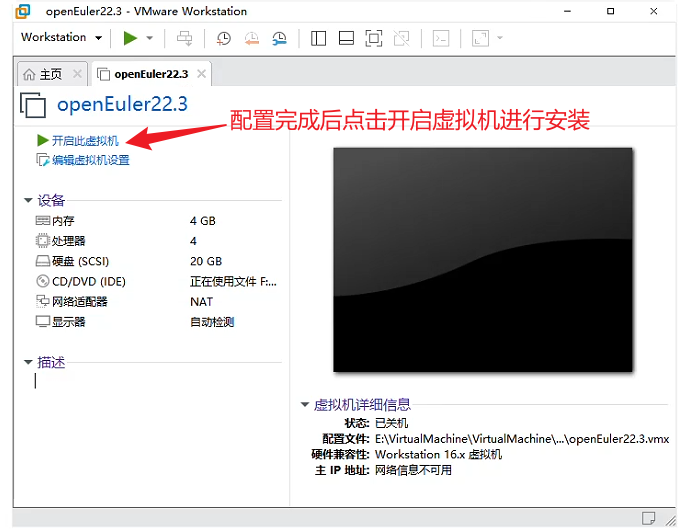
Task: Click the 网络信息不可用 IP address text
Action: [x=413, y=470]
